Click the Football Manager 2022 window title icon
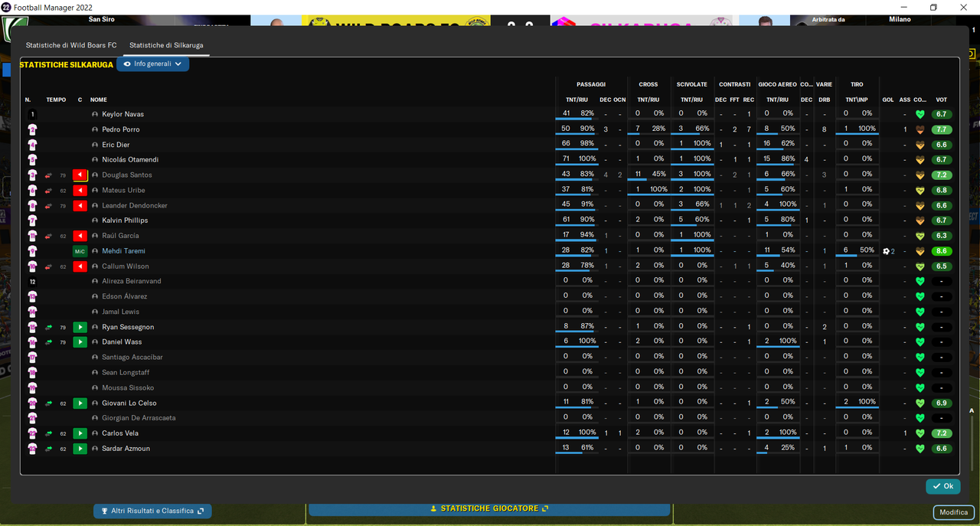 tap(7, 7)
